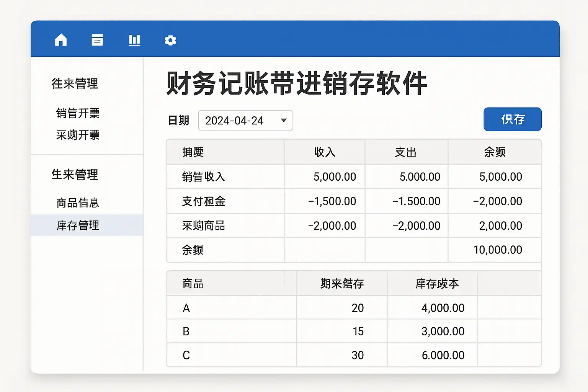Image resolution: width=588 pixels, height=392 pixels.
Task: Select product B in the inventory table
Action: [x=186, y=331]
